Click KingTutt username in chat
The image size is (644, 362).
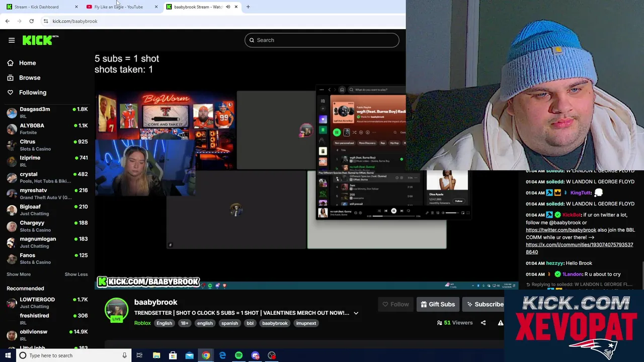tap(581, 193)
